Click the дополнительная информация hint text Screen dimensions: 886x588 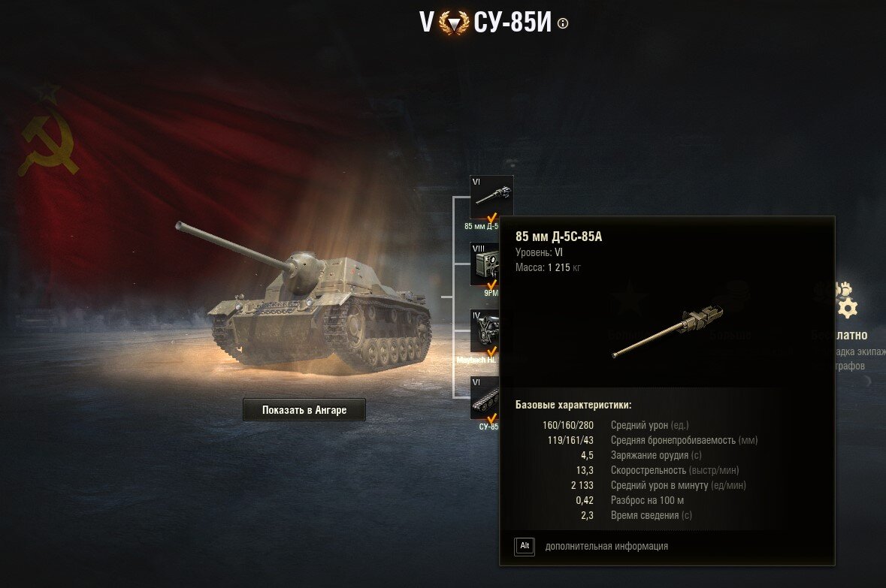coord(606,546)
